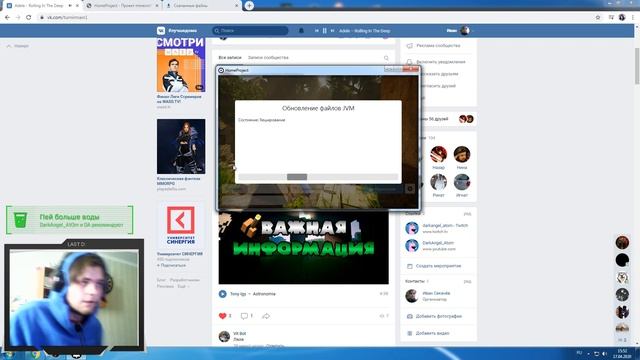
Task: Open the VK notifications bell
Action: coord(301,31)
